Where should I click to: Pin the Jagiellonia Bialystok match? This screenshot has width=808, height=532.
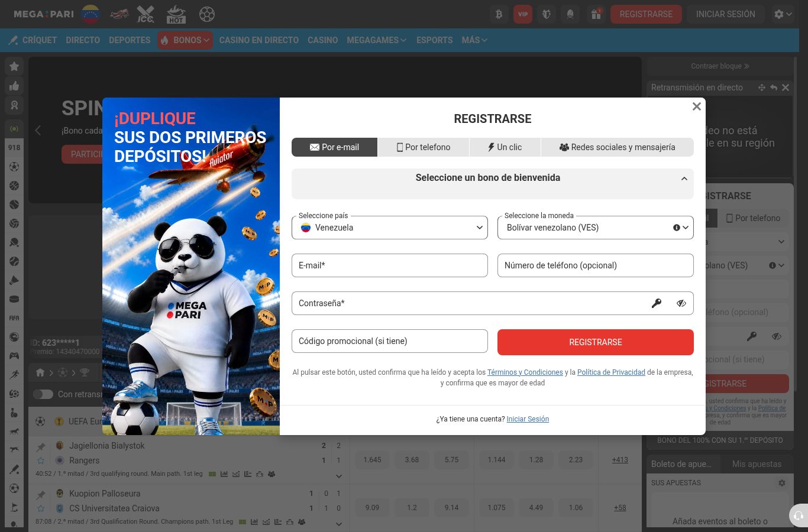tap(41, 447)
